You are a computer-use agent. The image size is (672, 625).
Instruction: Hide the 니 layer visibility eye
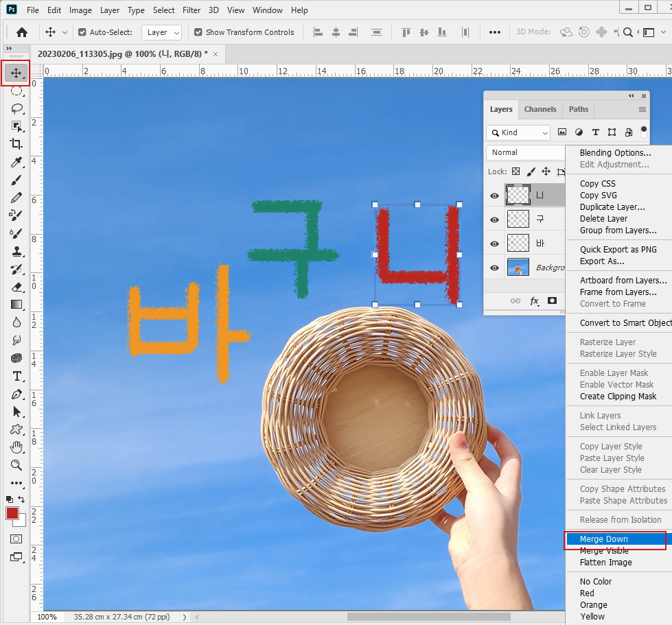pos(494,196)
